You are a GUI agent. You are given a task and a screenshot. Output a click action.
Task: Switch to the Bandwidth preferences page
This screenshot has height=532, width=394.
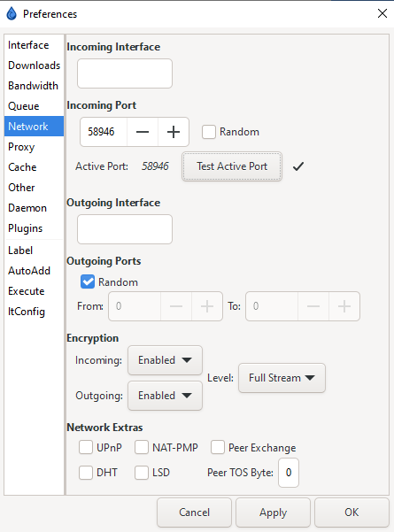pyautogui.click(x=34, y=86)
